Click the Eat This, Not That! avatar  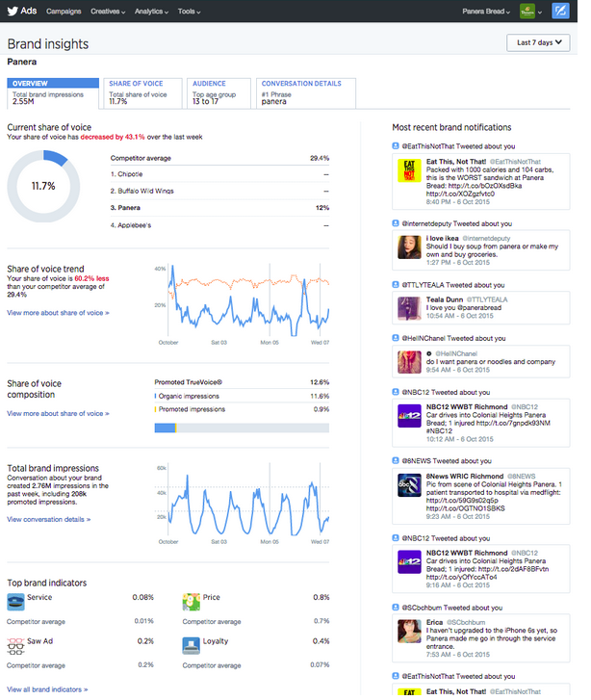[x=409, y=170]
